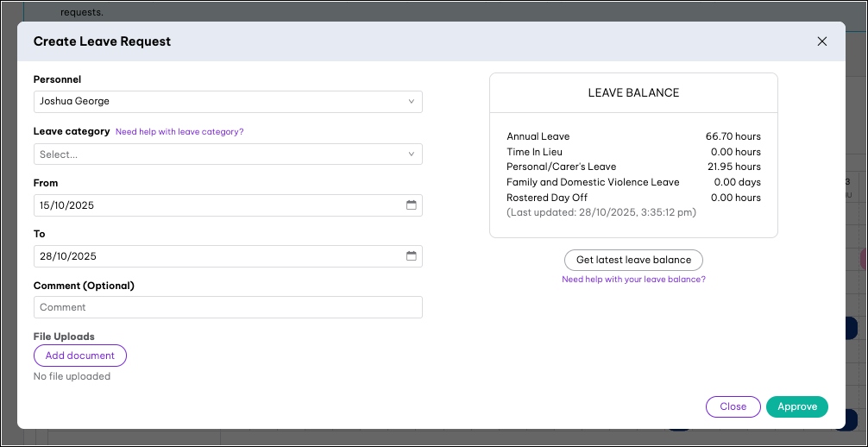This screenshot has width=868, height=447.
Task: Click the outlined Close button
Action: (x=733, y=406)
